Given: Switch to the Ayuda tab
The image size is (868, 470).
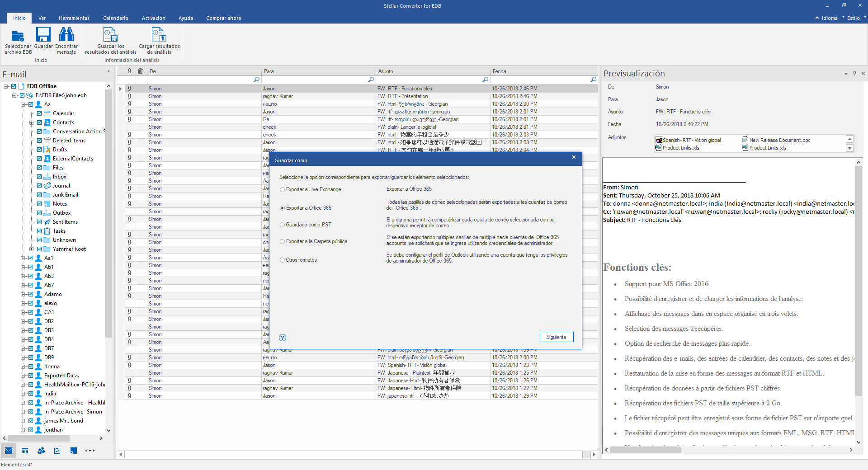Looking at the screenshot, I should tap(186, 18).
